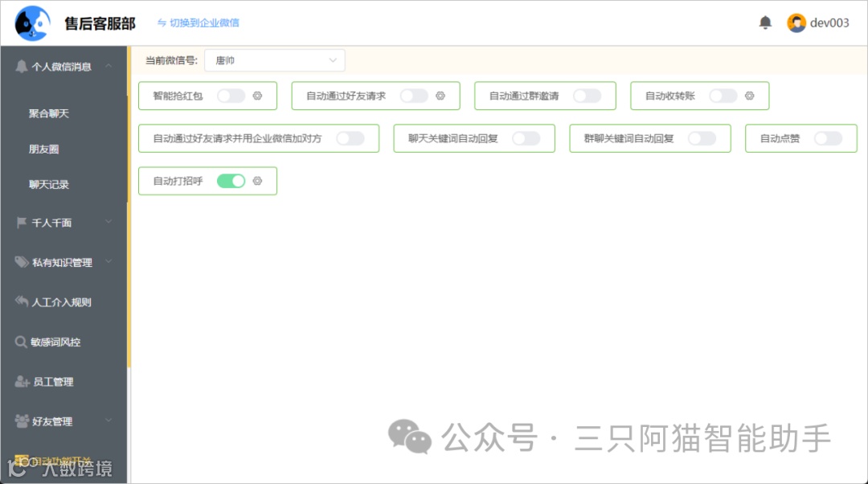Screen dimensions: 868x484
Task: Click the sidebar vertical scrollbar
Action: click(x=129, y=207)
